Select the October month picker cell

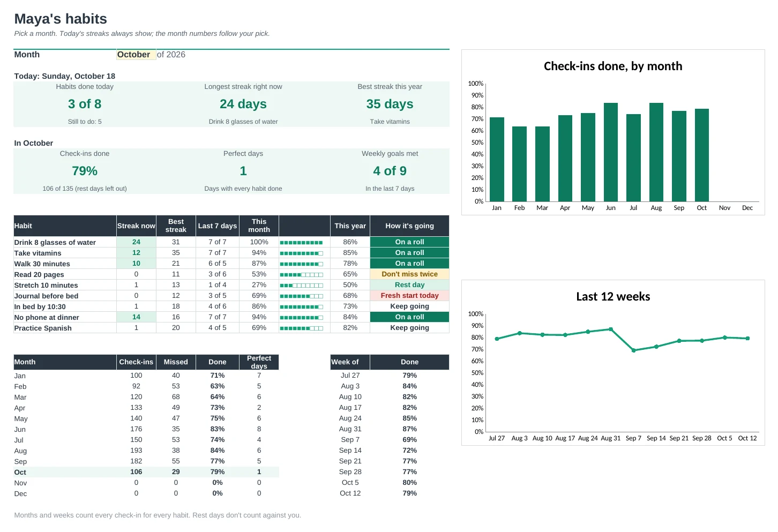[x=136, y=55]
